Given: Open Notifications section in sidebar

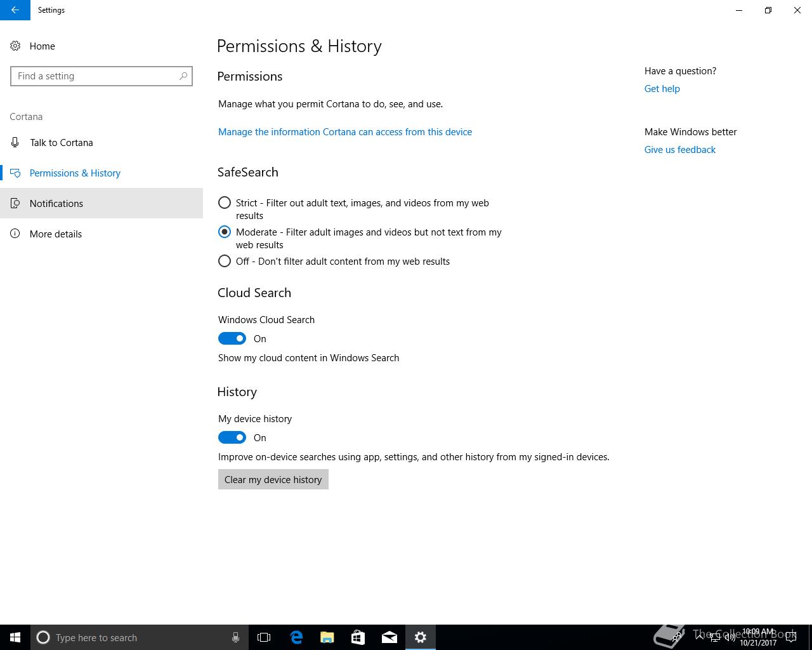Looking at the screenshot, I should click(101, 203).
